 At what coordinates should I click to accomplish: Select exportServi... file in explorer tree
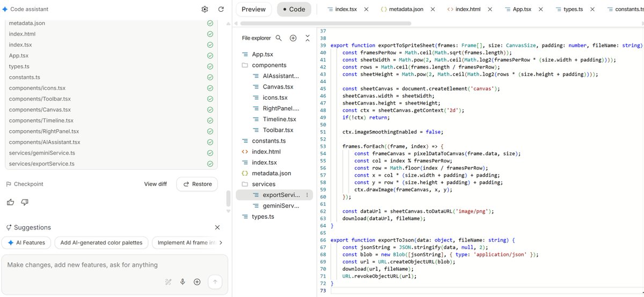(275, 195)
